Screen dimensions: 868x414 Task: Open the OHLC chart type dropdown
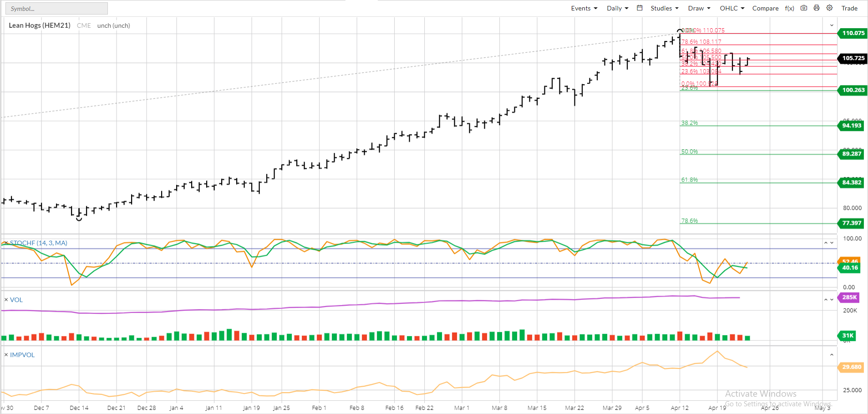(x=728, y=8)
